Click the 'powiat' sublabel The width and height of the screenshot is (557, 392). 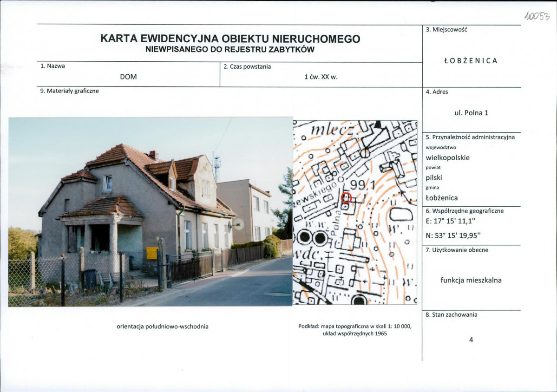(433, 168)
